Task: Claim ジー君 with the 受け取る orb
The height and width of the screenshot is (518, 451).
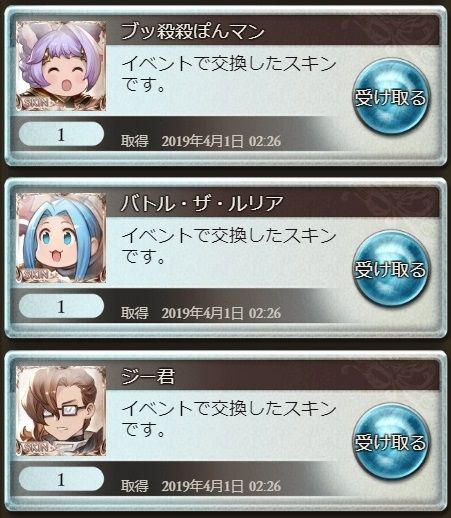Action: tap(390, 441)
